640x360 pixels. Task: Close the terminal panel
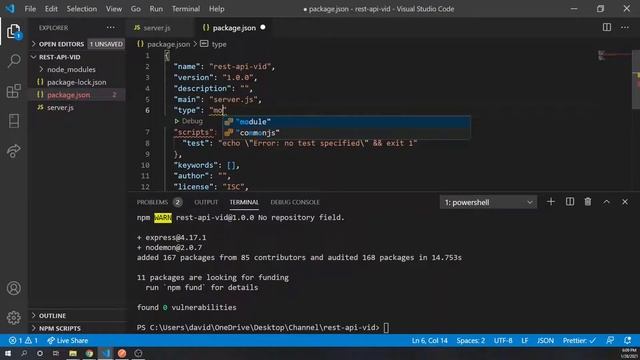(x=624, y=202)
